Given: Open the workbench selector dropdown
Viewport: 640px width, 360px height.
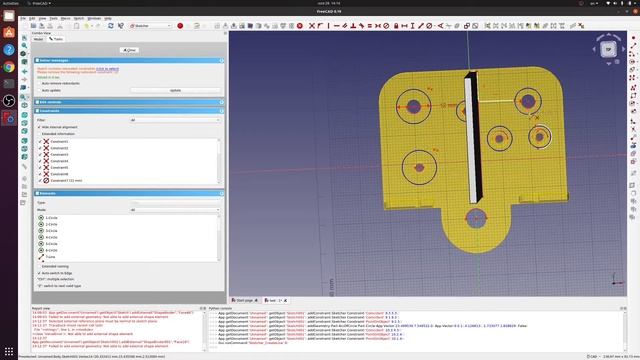Looking at the screenshot, I should (x=150, y=26).
